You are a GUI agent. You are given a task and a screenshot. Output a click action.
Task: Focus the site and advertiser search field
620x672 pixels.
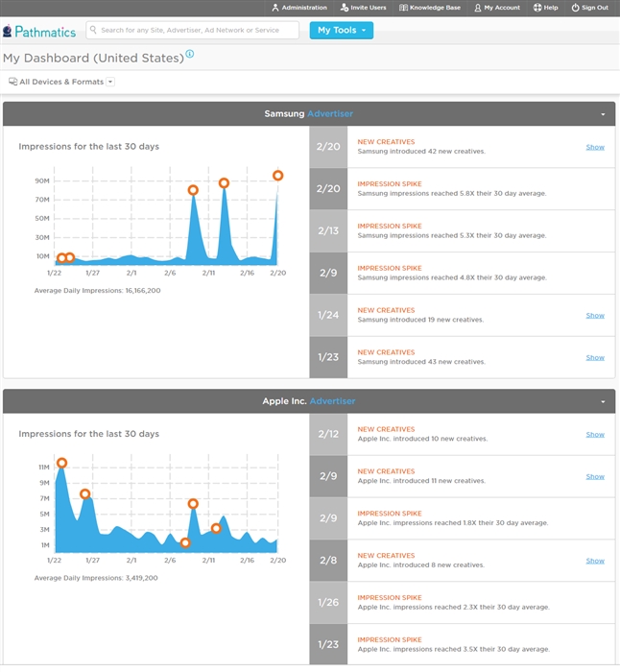pyautogui.click(x=197, y=31)
